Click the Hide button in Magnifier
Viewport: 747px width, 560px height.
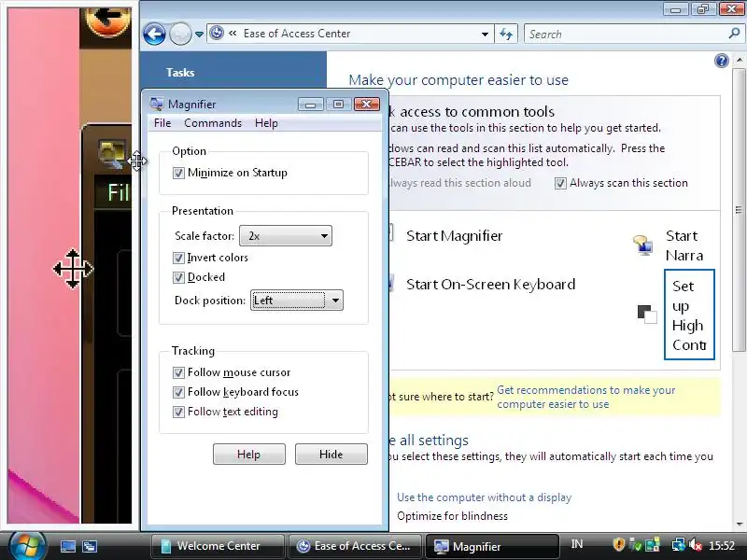331,455
